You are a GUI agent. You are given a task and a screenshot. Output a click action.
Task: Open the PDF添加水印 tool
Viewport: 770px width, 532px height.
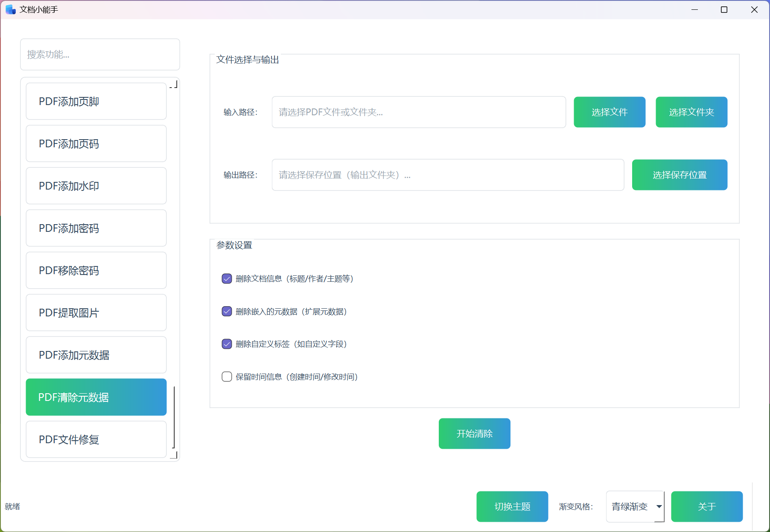pyautogui.click(x=96, y=186)
